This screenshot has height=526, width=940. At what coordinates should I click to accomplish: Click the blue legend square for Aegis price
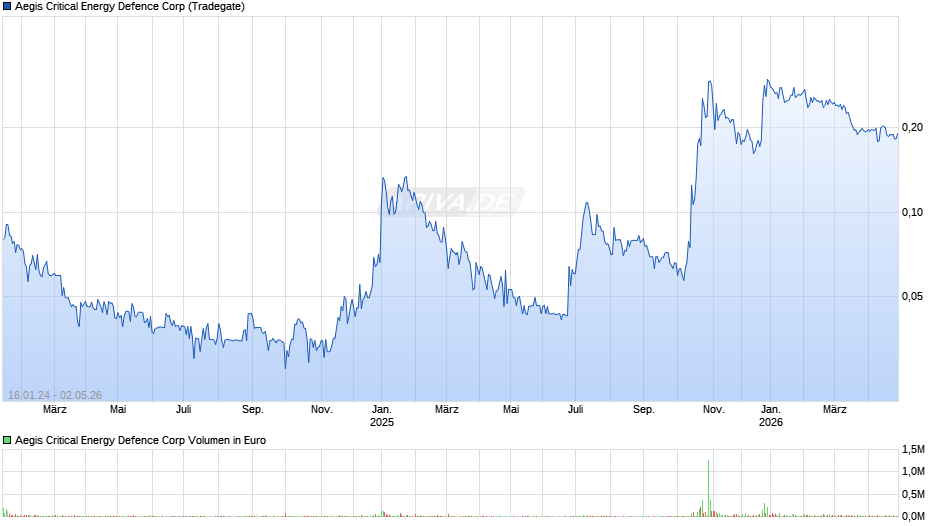7,7
